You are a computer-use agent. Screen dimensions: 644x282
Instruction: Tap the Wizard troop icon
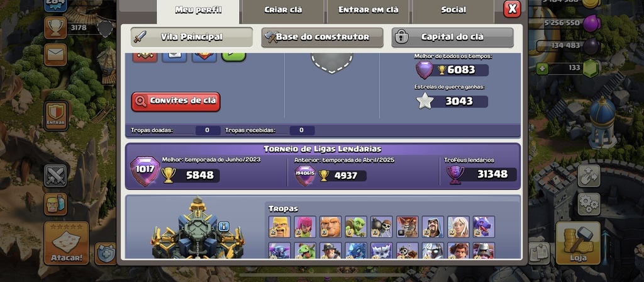[433, 227]
